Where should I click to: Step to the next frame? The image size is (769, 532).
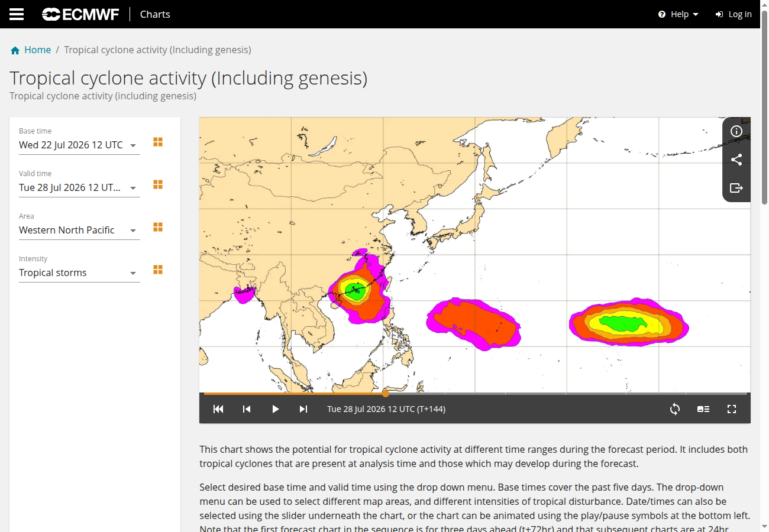(303, 409)
